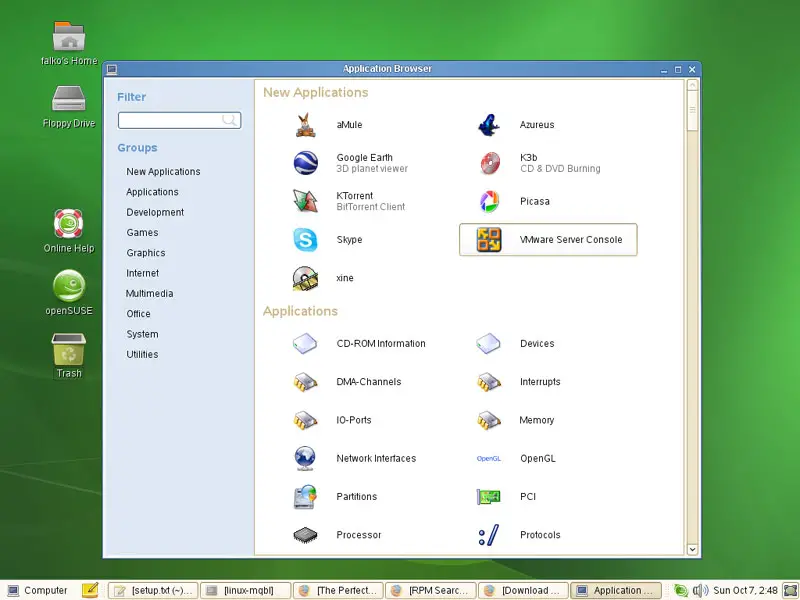Open the openSUSE desktop icon
This screenshot has height=600, width=800.
point(69,286)
